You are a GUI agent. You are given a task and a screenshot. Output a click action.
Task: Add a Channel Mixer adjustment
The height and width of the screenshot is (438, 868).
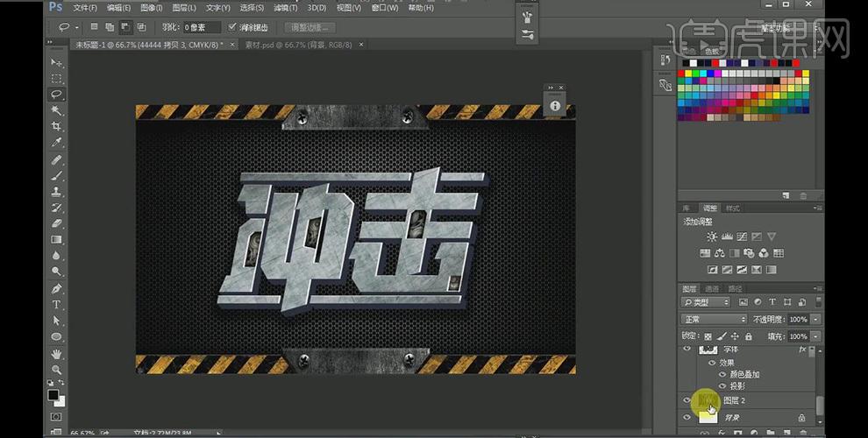pos(764,253)
